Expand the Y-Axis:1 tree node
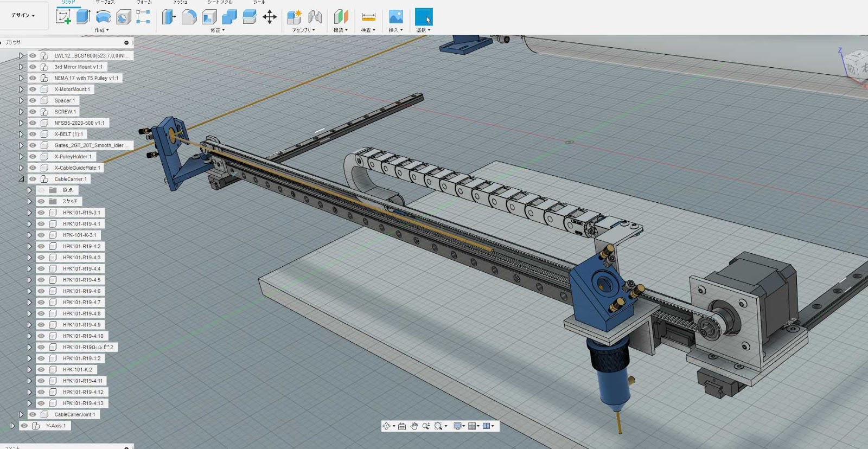The height and width of the screenshot is (449, 868). 12,426
